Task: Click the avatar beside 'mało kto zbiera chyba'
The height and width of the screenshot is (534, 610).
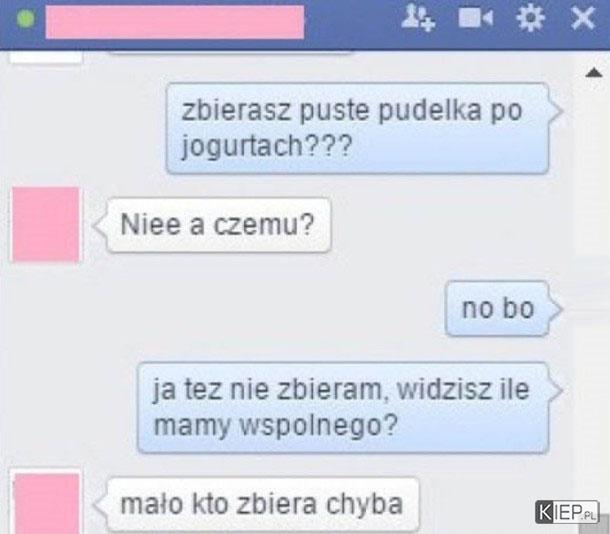Action: click(x=47, y=503)
